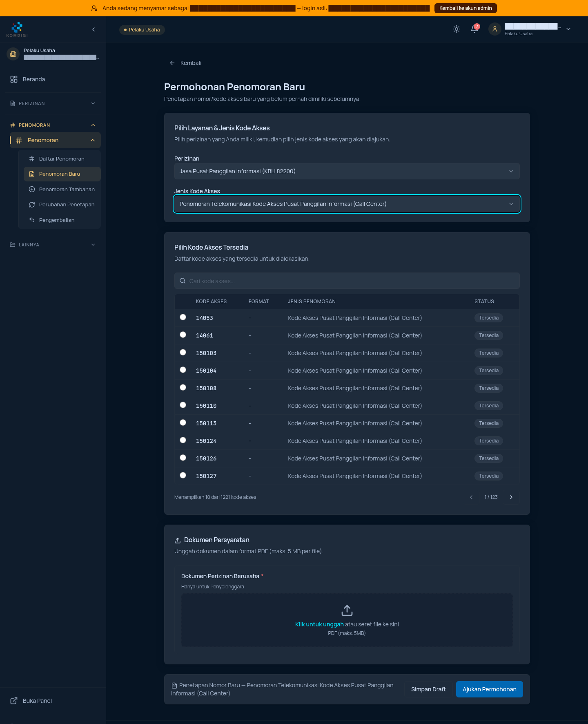Select radio button for code 14053
Image resolution: width=588 pixels, height=724 pixels.
click(183, 317)
